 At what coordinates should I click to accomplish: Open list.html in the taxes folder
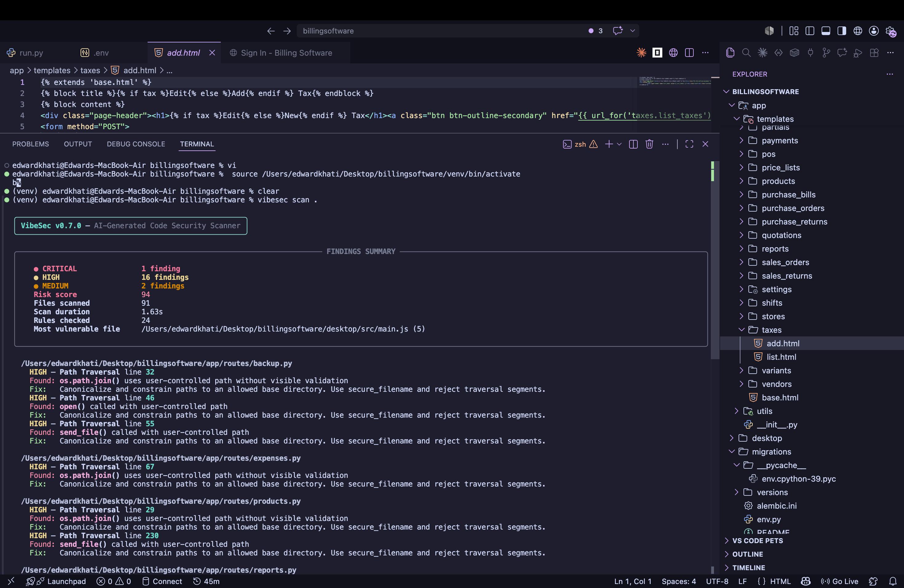781,357
